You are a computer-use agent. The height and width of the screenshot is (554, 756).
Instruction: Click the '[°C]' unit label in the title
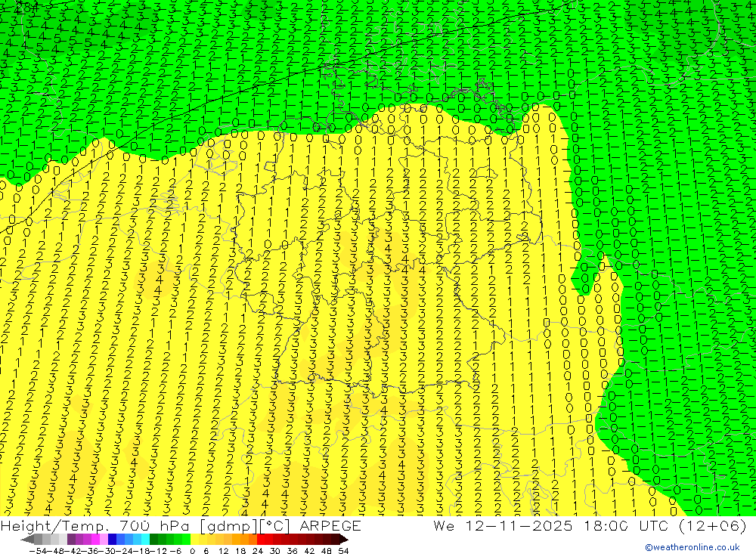(x=275, y=525)
